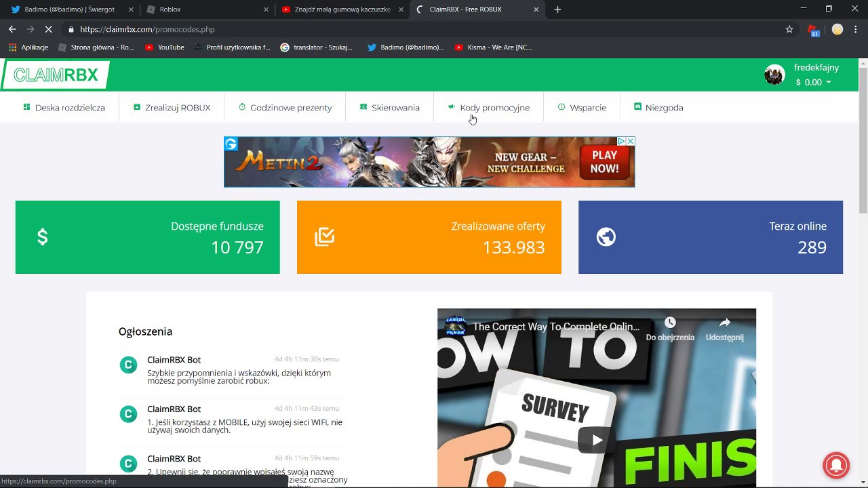Click PLAY NOW on Metin2 ad
This screenshot has width=868, height=488.
pyautogui.click(x=604, y=162)
